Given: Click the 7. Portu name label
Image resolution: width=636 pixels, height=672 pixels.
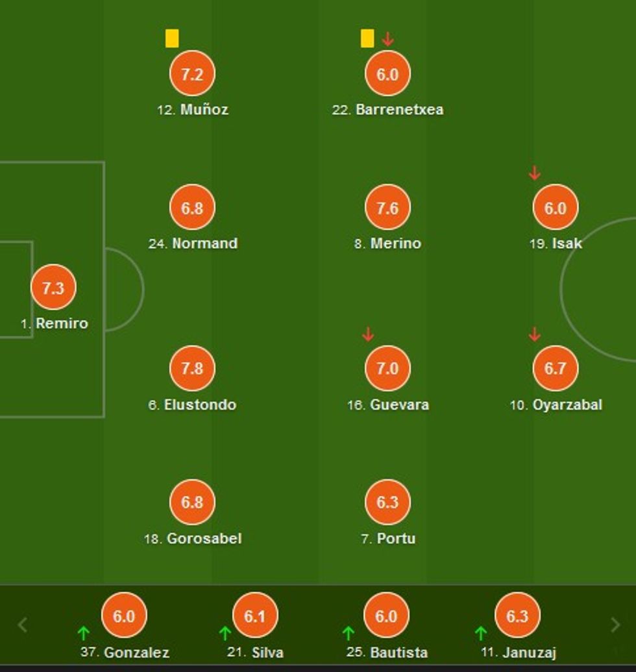Looking at the screenshot, I should click(x=388, y=538).
